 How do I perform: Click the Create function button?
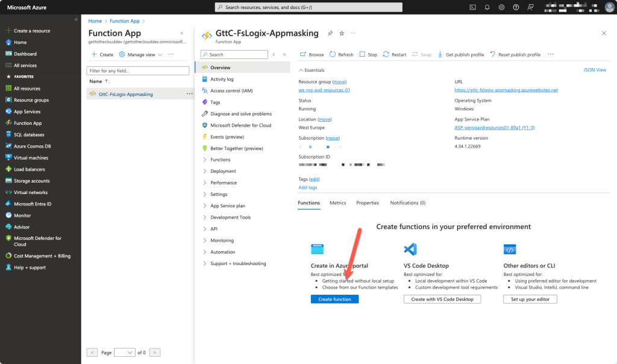click(334, 299)
